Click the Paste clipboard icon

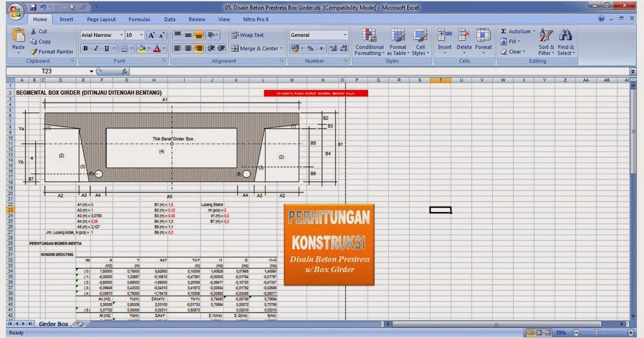click(18, 35)
